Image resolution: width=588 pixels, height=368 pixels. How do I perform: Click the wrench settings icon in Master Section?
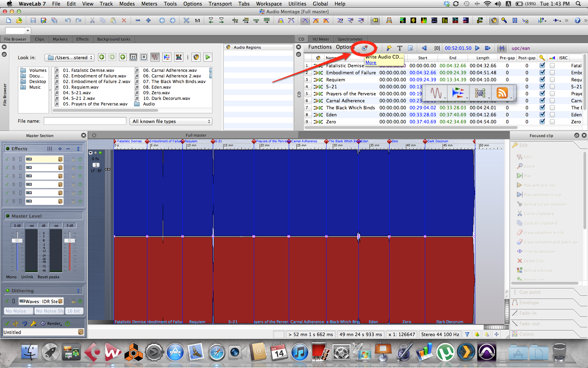coord(34,323)
